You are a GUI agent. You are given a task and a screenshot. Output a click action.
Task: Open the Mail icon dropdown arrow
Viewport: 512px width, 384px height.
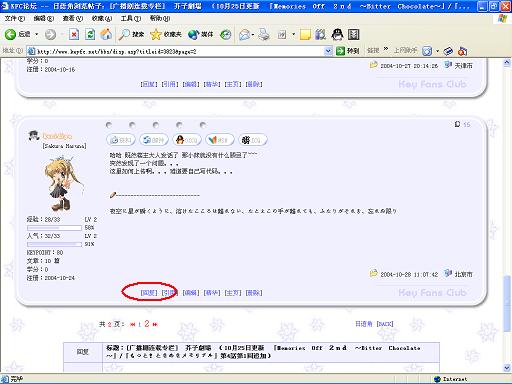(253, 34)
